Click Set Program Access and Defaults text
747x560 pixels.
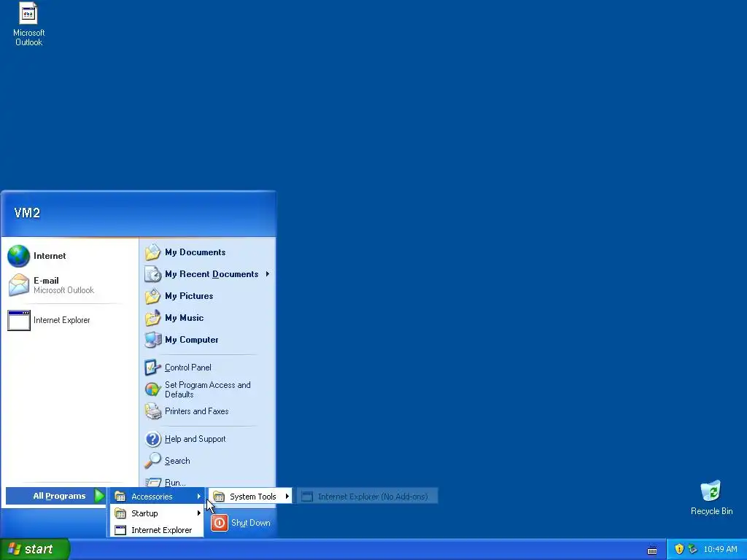point(208,389)
